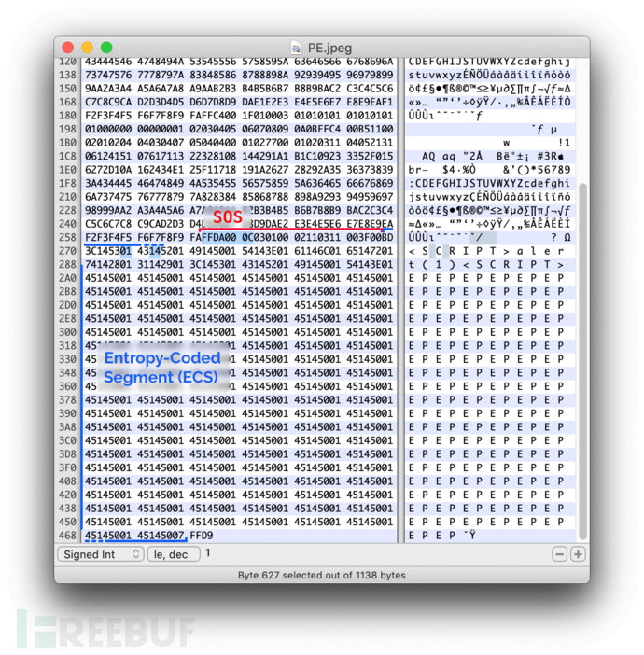The image size is (644, 655).
Task: Select hex group 74142801
Action: [x=108, y=264]
